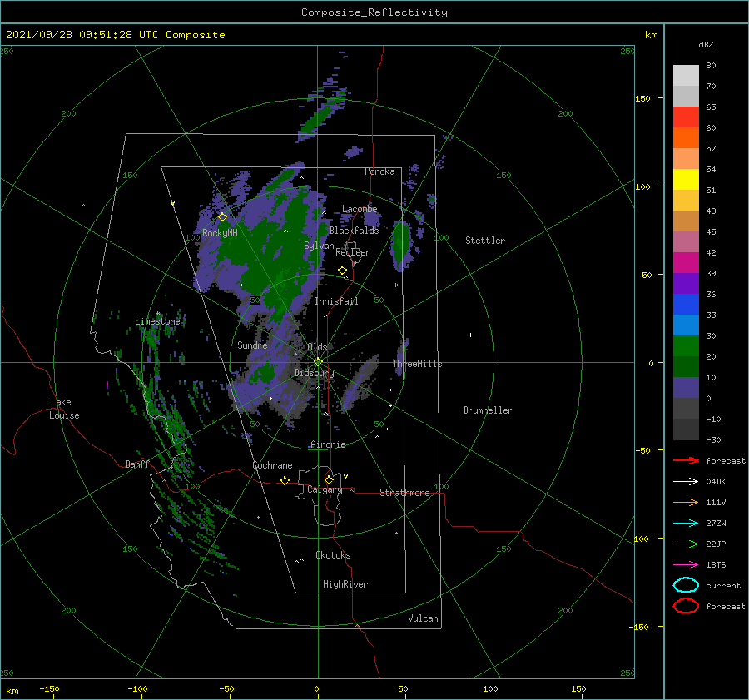
Task: Click the Lacombe city label
Action: coord(360,209)
